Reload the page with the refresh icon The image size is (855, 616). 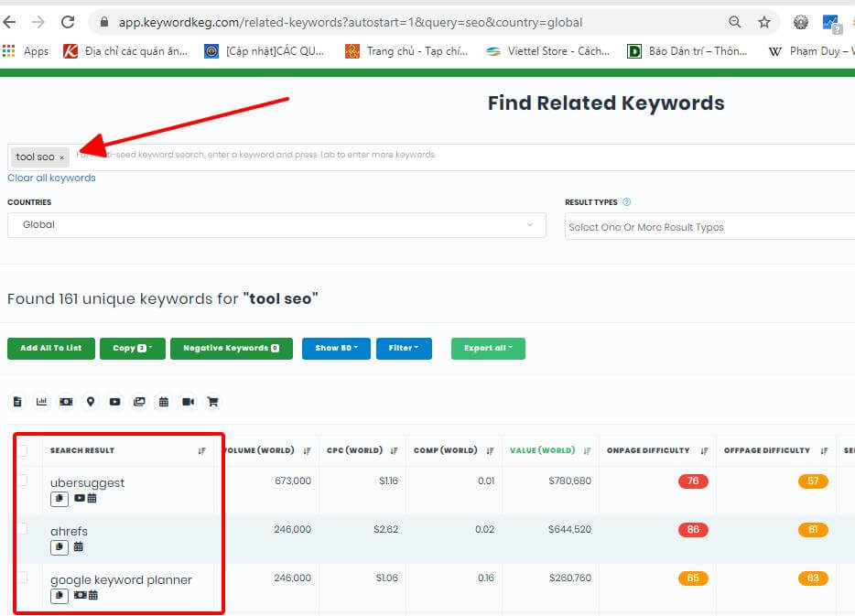(68, 22)
